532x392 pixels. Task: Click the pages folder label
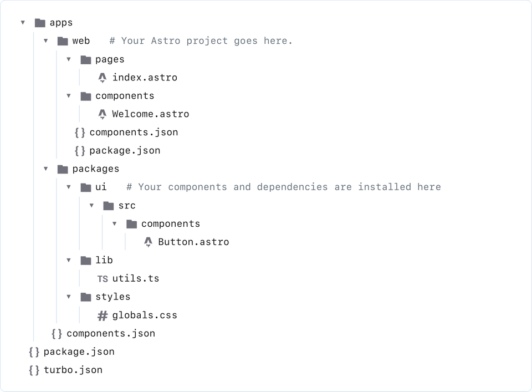pos(110,59)
